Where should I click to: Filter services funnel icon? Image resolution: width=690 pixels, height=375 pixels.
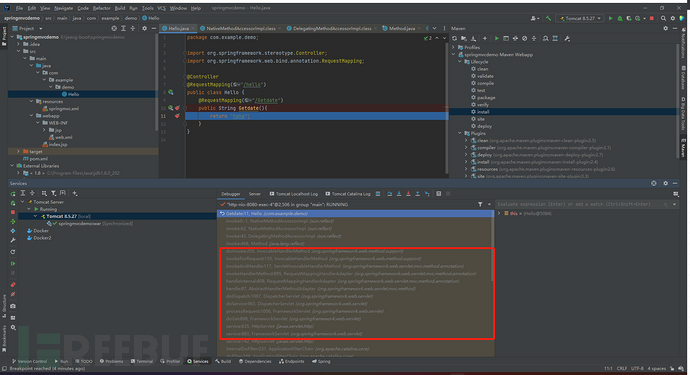53,193
